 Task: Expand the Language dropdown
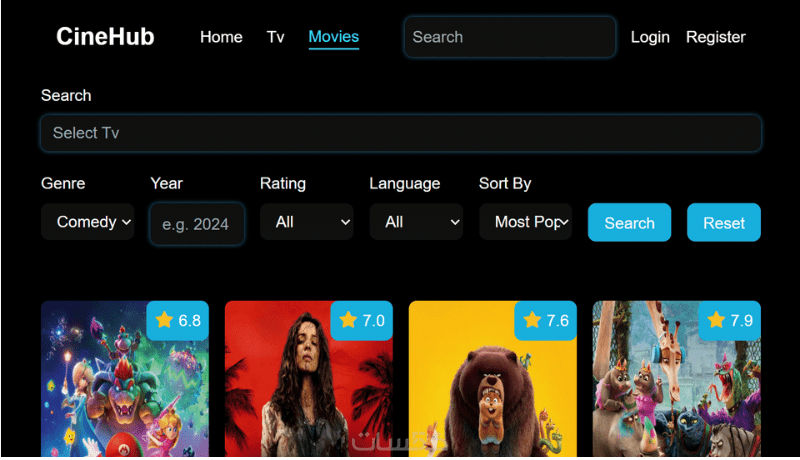[x=416, y=222]
